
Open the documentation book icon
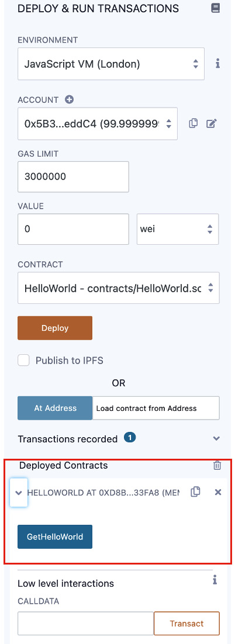(x=215, y=8)
